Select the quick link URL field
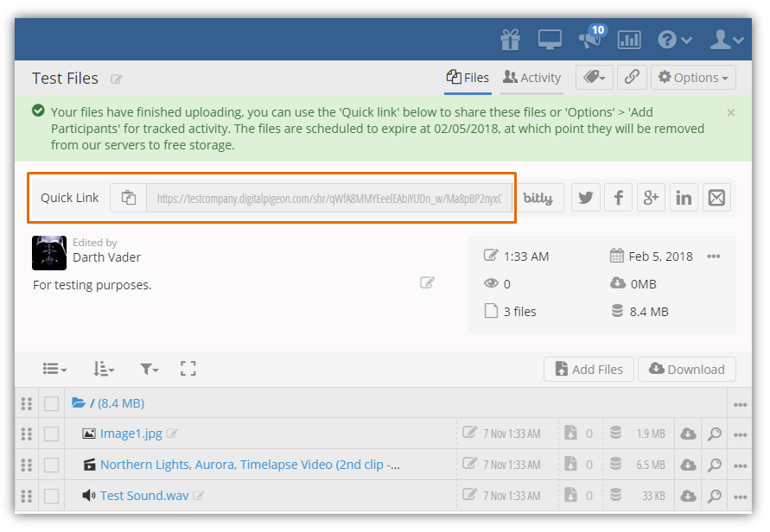This screenshot has width=770, height=532. point(329,198)
